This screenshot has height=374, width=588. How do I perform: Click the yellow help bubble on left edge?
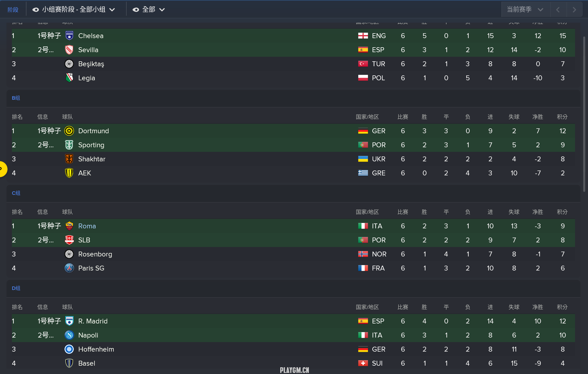click(3, 169)
